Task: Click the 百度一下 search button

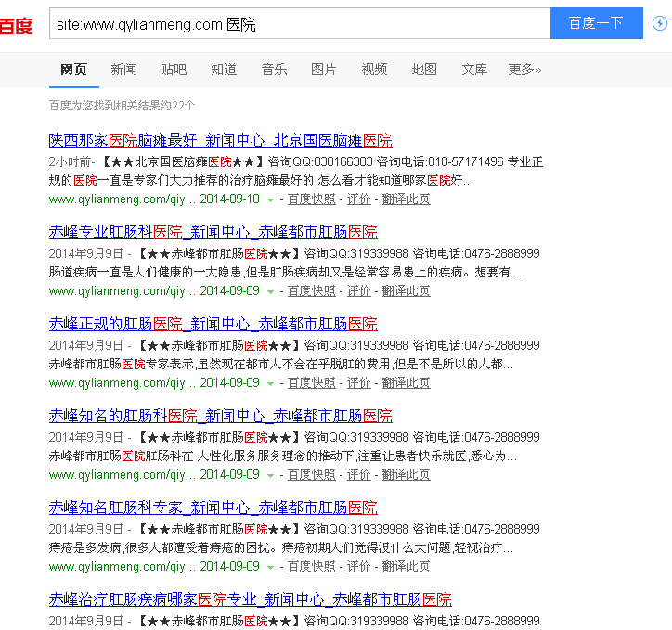Action: pyautogui.click(x=596, y=23)
